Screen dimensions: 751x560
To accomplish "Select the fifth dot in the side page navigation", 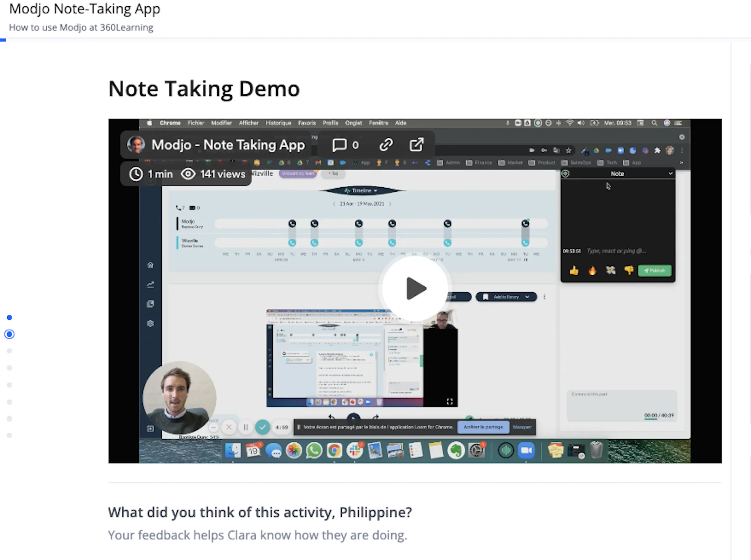I will click(9, 385).
